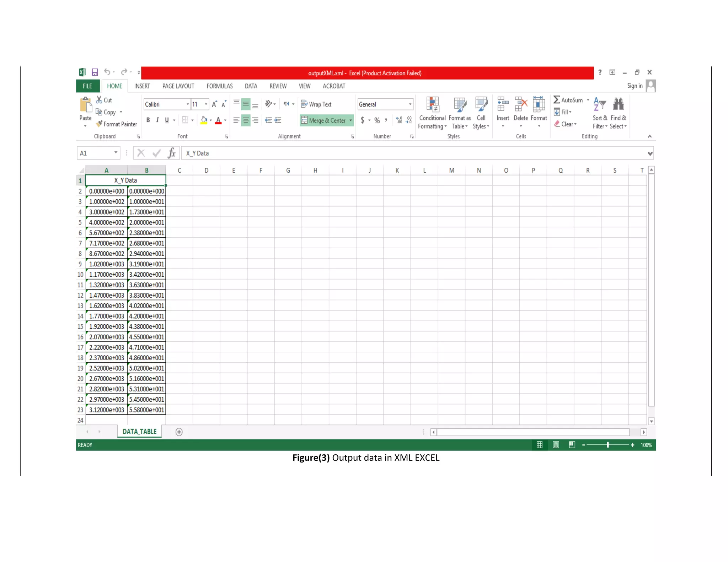The height and width of the screenshot is (562, 728).
Task: Click the AutoSum button
Action: [568, 100]
